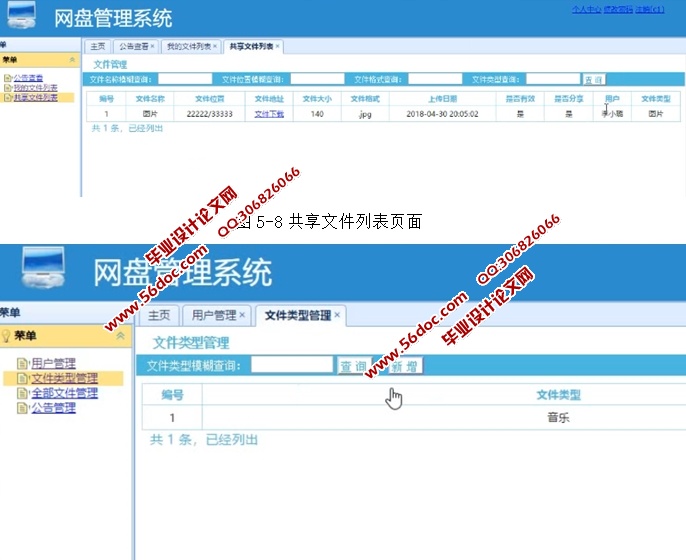
Task: Open the 个人中心 link in the header
Action: (x=585, y=9)
